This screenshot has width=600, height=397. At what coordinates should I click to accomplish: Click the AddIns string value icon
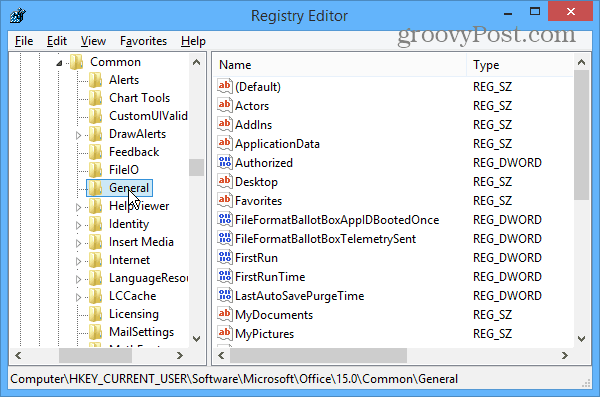pyautogui.click(x=225, y=124)
